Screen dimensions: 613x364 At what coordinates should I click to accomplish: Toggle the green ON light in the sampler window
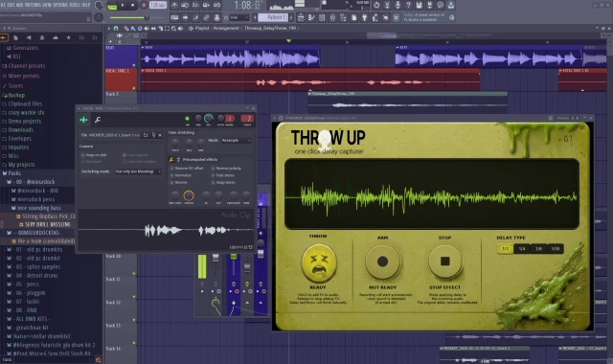(188, 119)
